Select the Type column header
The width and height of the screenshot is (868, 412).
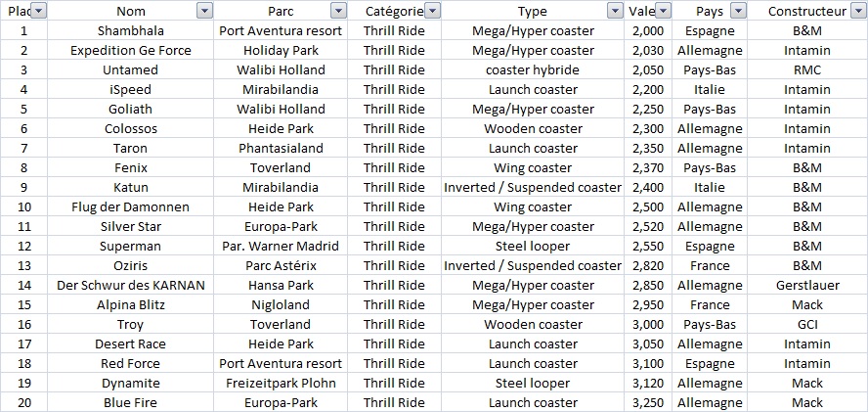(x=533, y=11)
